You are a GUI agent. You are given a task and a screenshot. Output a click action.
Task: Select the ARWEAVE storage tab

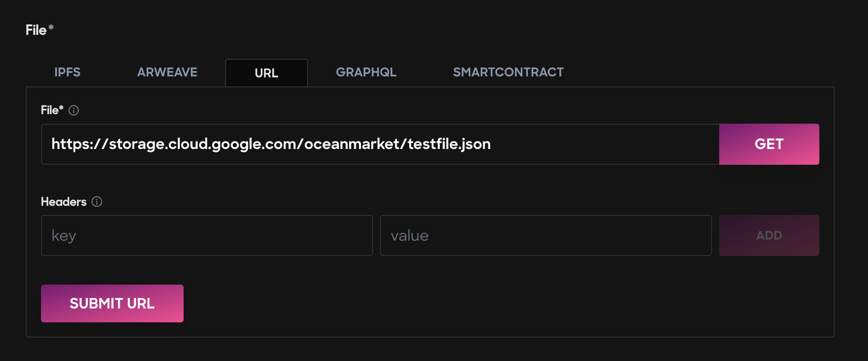[167, 72]
